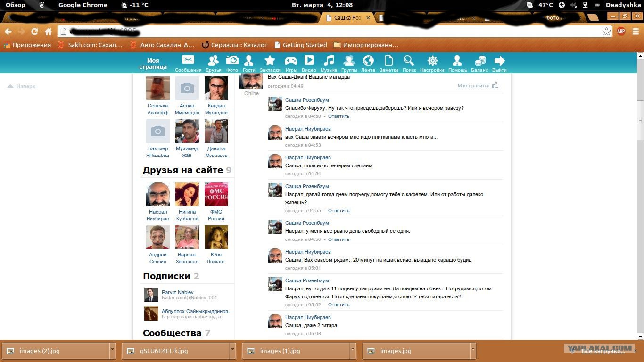Image resolution: width=644 pixels, height=362 pixels.
Task: Open Видео play icon
Action: (309, 60)
